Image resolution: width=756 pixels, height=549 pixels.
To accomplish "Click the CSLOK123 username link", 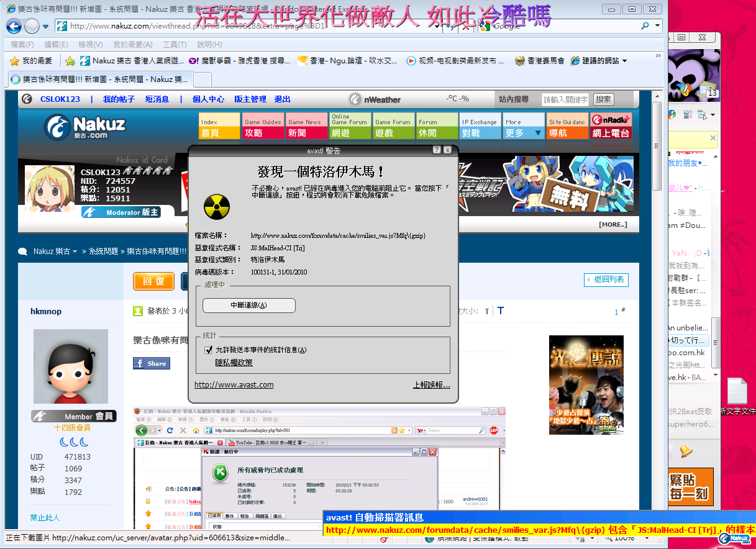I will pos(60,99).
